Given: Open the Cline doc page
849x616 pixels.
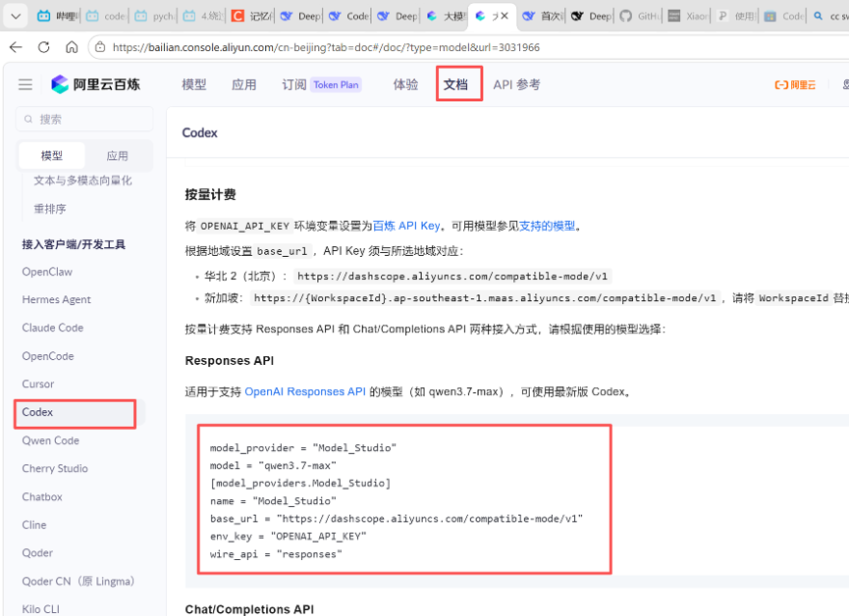Looking at the screenshot, I should click(34, 525).
